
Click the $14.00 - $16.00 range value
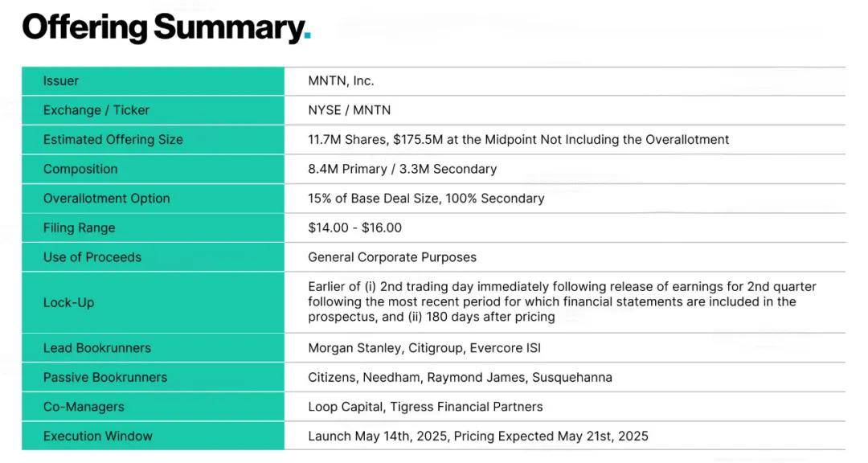(x=355, y=227)
